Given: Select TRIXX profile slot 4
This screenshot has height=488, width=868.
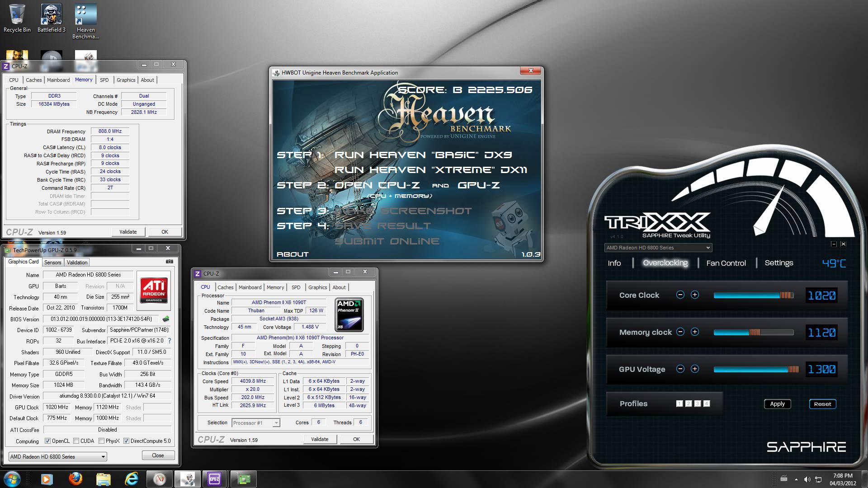Looking at the screenshot, I should click(x=707, y=404).
